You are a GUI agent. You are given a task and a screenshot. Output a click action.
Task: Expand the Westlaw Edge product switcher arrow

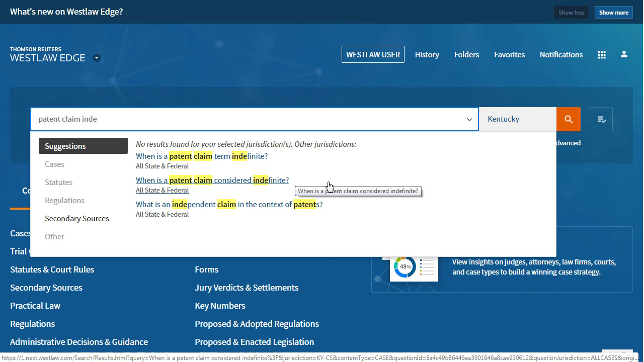tap(97, 58)
